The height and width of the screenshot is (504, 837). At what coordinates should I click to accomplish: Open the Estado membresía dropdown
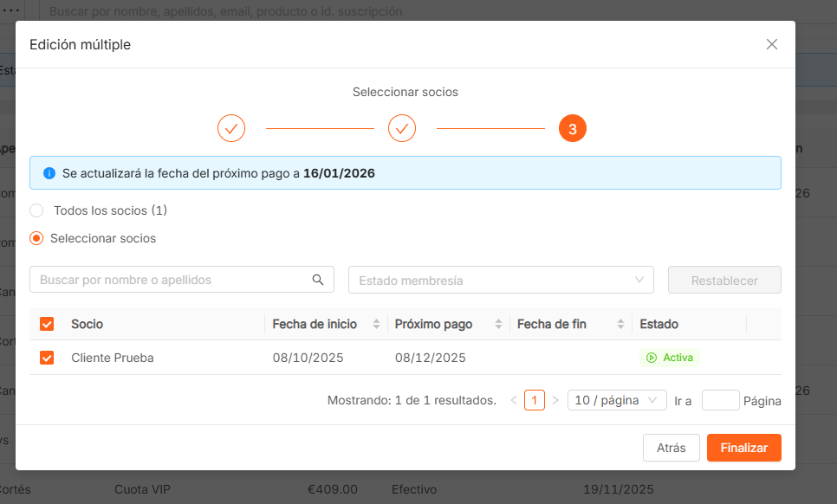tap(501, 280)
